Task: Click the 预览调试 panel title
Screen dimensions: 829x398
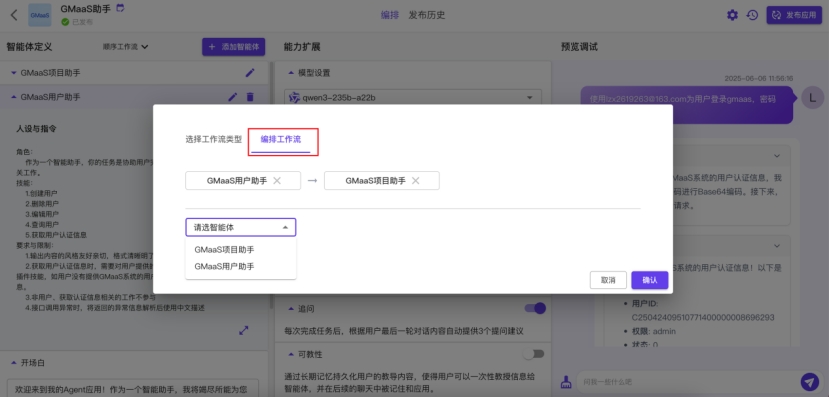Action: tap(579, 47)
